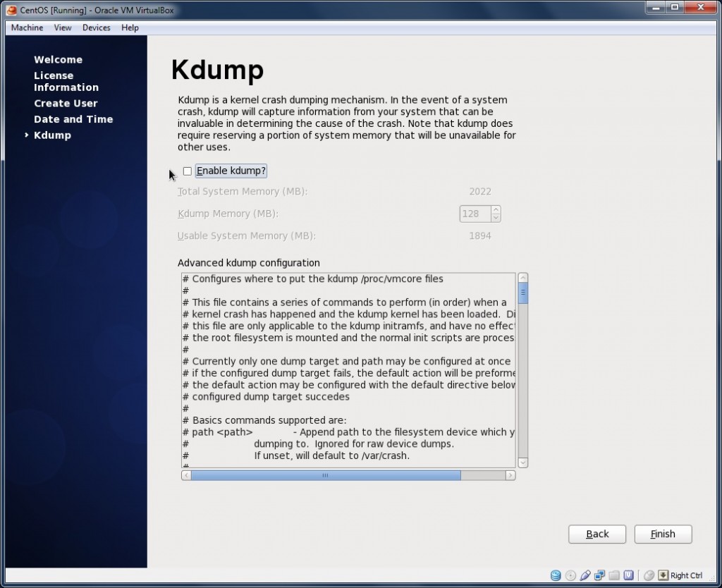Click inside the Kdump Memory value field
Viewport: 722px width, 588px height.
click(x=475, y=214)
